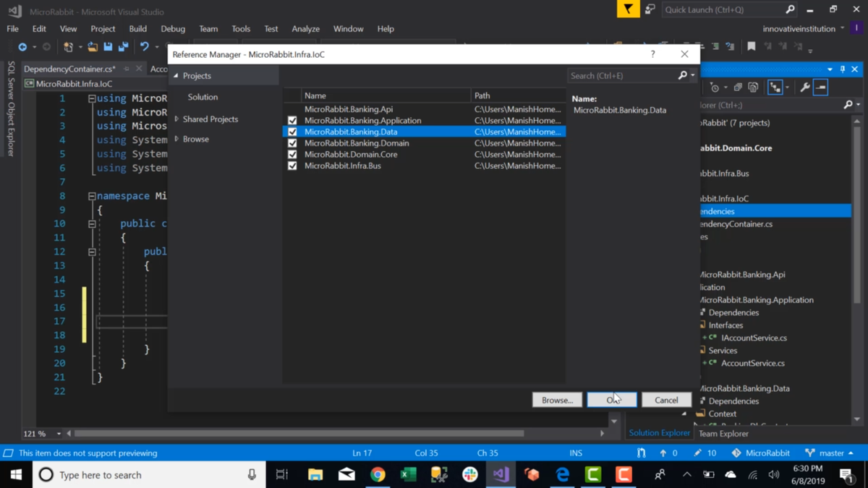Uncheck MicroRabbit.Banking.Application reference
This screenshot has width=868, height=488.
292,121
